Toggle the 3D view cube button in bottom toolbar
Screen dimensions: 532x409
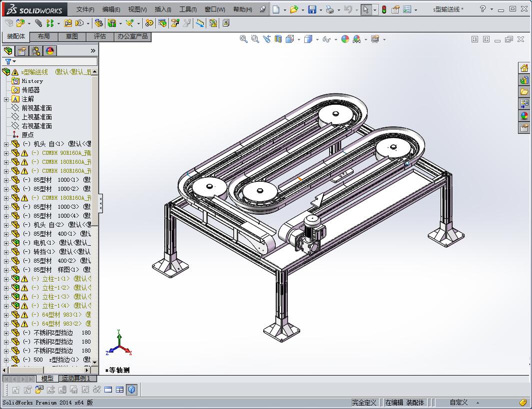click(132, 390)
